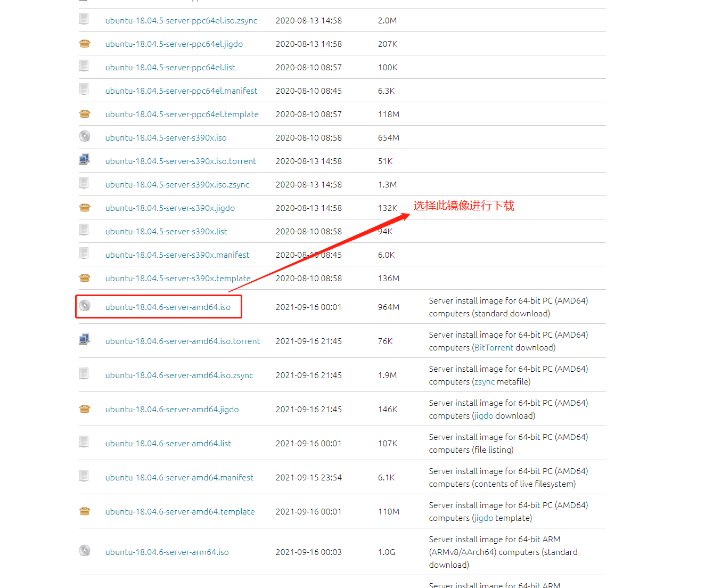Click the 136M file size text
Screen dimensions: 705x588
tap(389, 279)
